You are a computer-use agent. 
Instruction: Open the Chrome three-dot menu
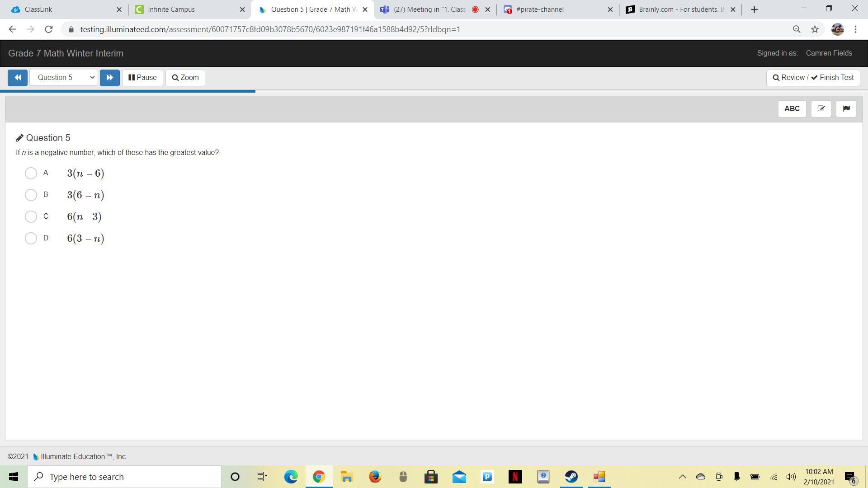pos(855,29)
